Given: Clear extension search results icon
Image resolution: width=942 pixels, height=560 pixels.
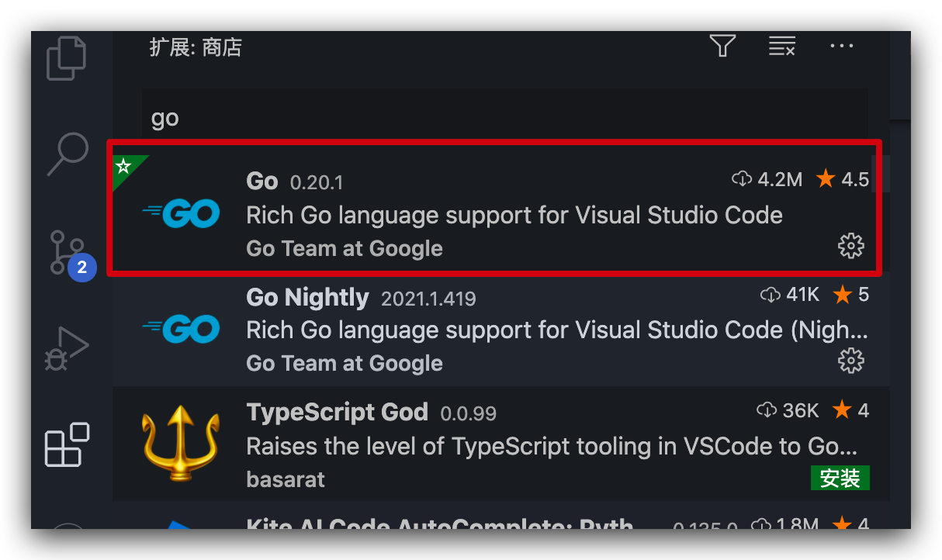Looking at the screenshot, I should point(781,46).
